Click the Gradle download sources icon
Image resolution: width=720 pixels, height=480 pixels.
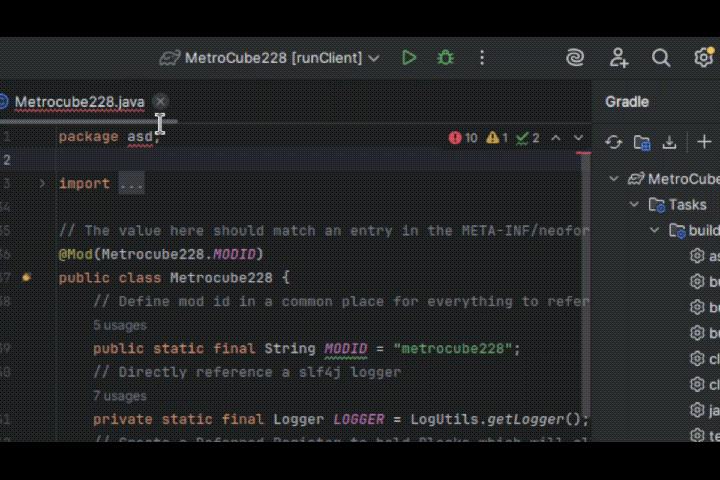pyautogui.click(x=670, y=143)
